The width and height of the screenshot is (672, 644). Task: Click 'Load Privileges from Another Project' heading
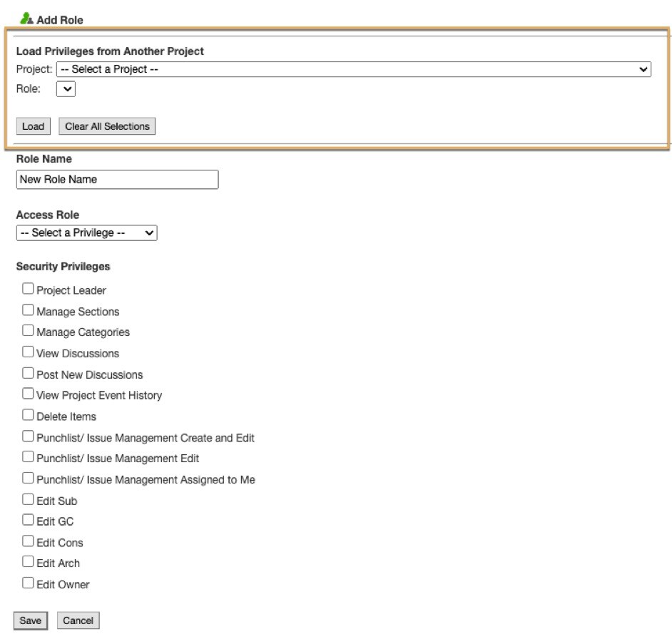(x=110, y=51)
